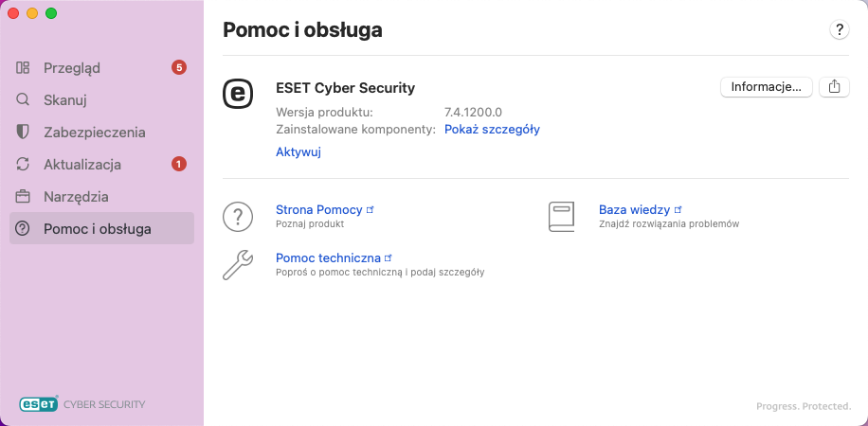
Task: Click the magnifier icon for Skanuj
Action: (x=24, y=100)
